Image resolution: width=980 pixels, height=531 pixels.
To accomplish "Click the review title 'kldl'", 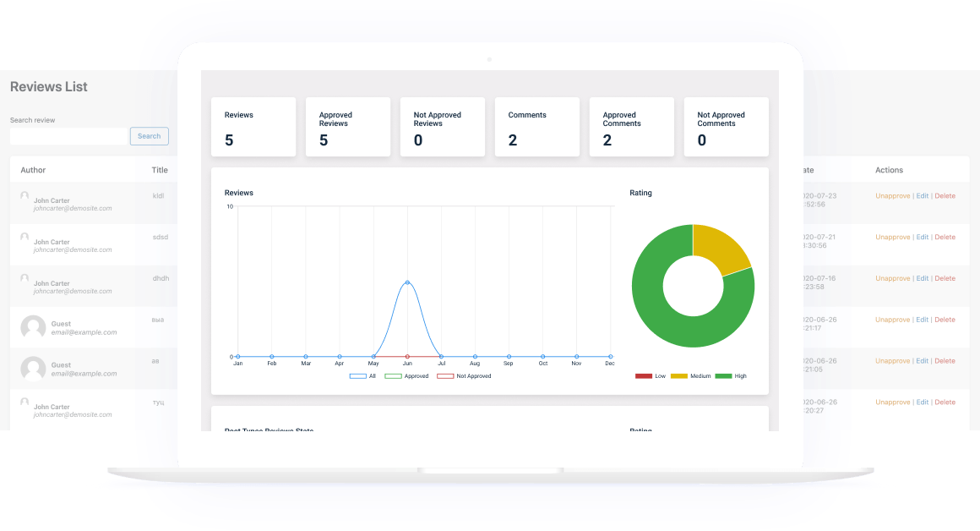I will pyautogui.click(x=158, y=196).
